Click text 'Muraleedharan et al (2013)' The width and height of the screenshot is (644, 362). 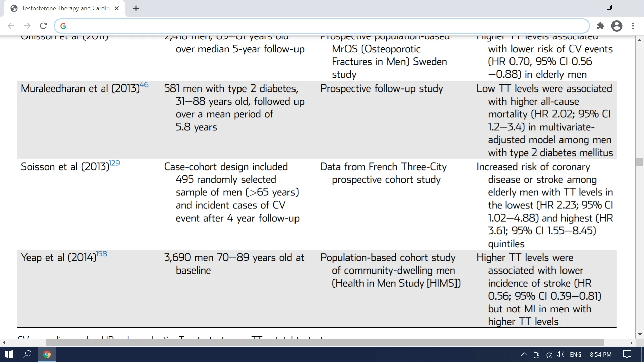coord(80,88)
